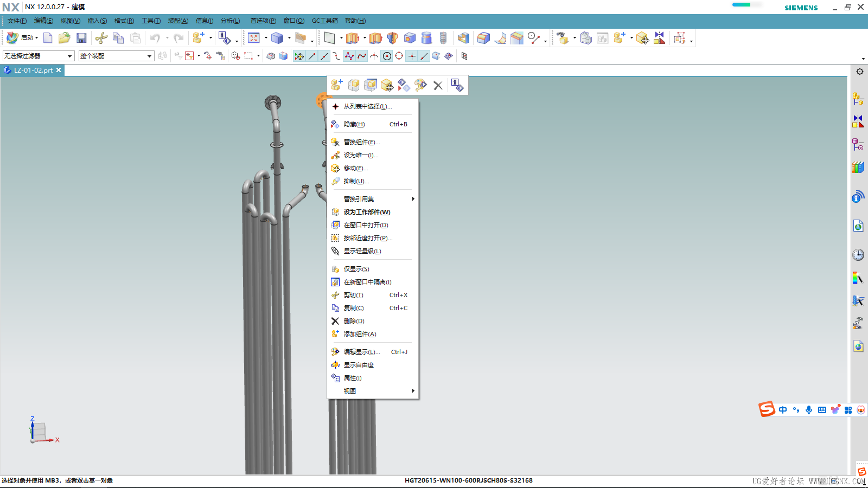Screen dimensions: 868x488
Task: Click the blue Cylinder primitive icon
Action: (x=426, y=38)
